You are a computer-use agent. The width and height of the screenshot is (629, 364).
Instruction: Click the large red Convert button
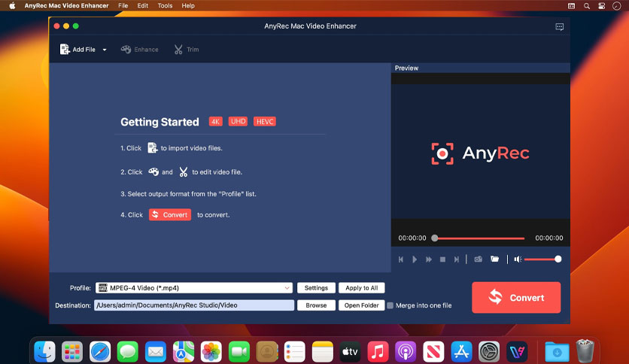pyautogui.click(x=516, y=298)
